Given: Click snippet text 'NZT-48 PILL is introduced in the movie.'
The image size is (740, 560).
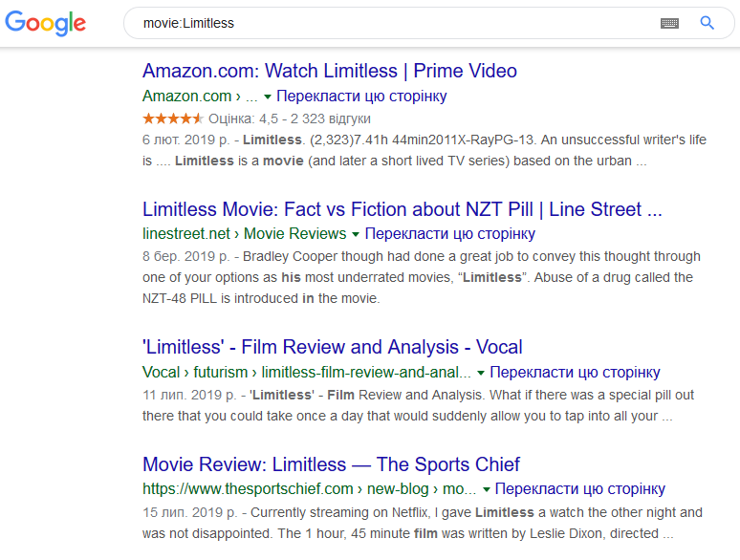Looking at the screenshot, I should coord(261,298).
